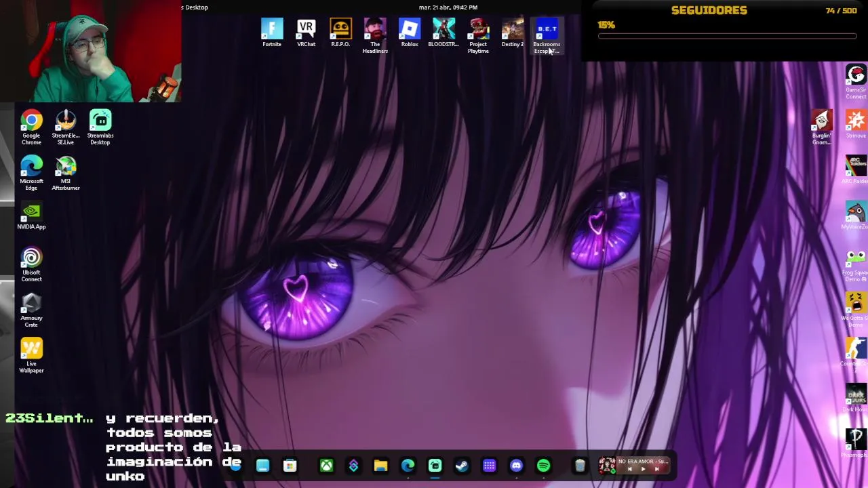Select the Destiny 2 desktop icon

(513, 33)
